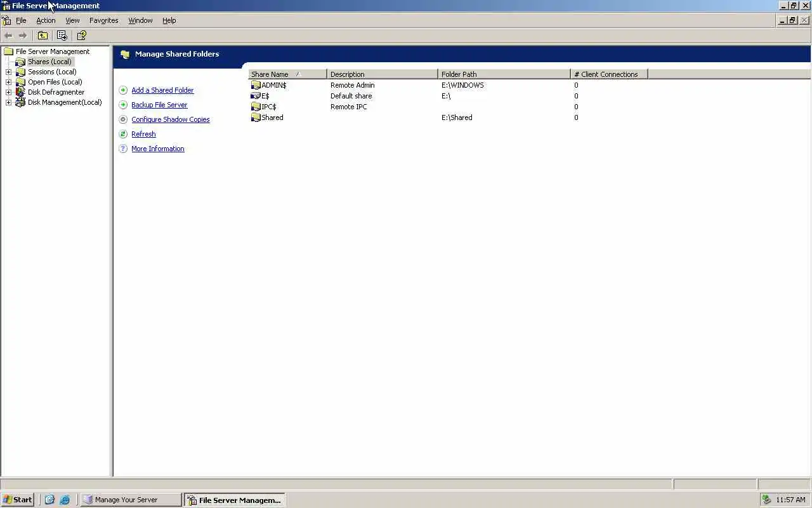812x508 pixels.
Task: Expand the Sessions (Local) node
Action: tap(8, 72)
